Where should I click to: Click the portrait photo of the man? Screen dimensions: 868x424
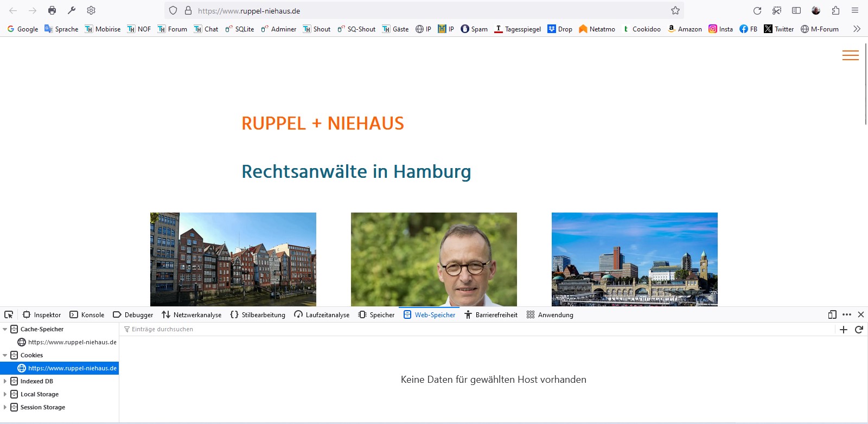(x=434, y=259)
